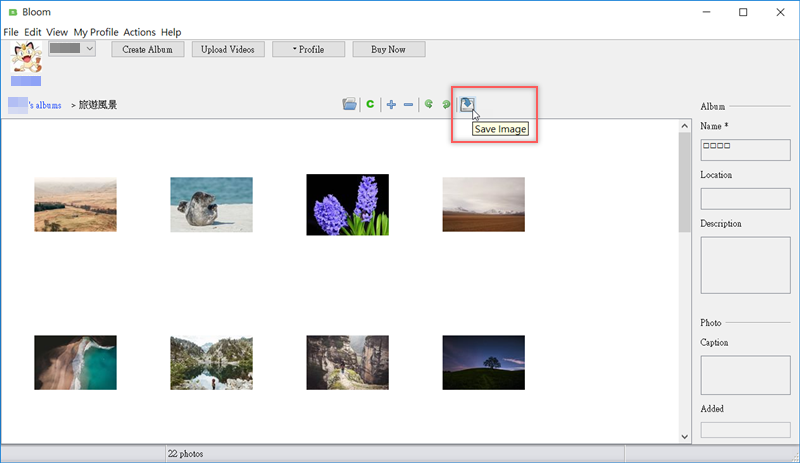Open the File menu
This screenshot has width=800, height=463.
pyautogui.click(x=11, y=32)
